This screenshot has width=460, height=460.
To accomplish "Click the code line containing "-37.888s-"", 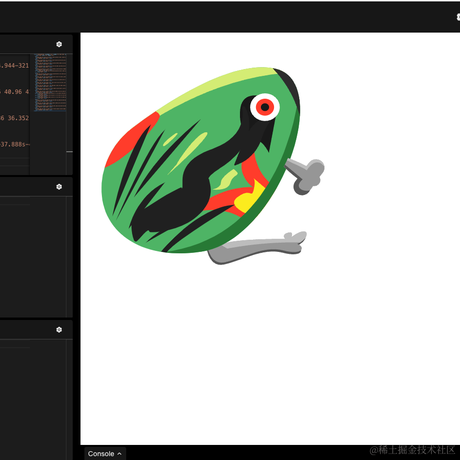I will [x=15, y=144].
